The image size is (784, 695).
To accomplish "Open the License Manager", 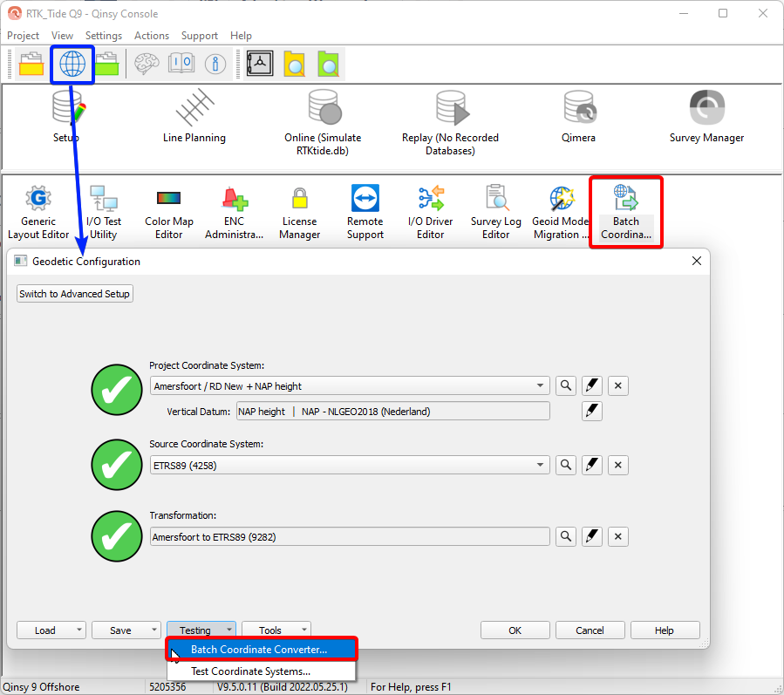I will [299, 209].
